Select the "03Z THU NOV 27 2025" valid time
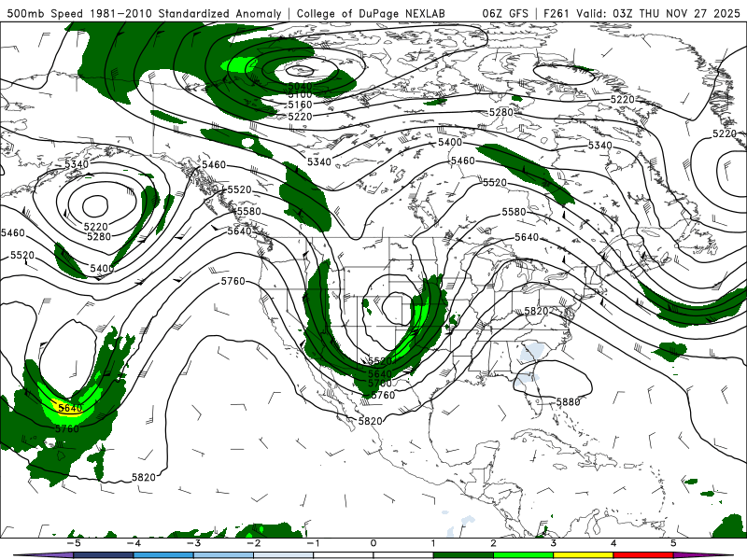 tap(676, 13)
